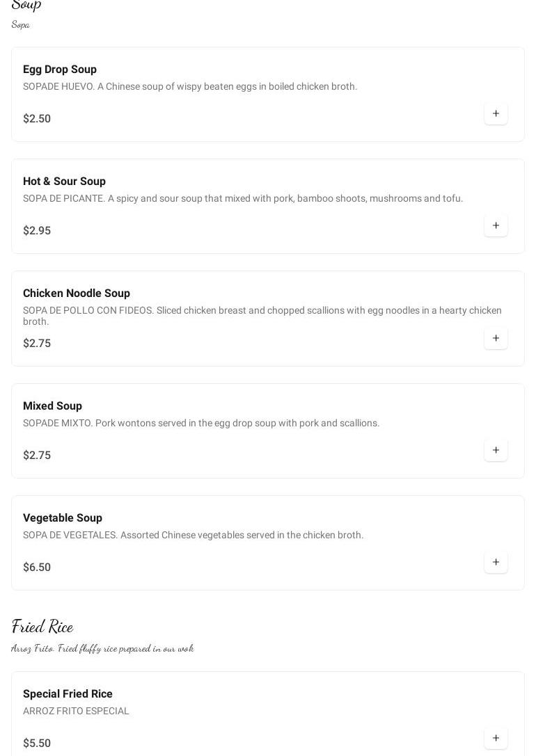
Task: Click the ARROZ FRITO ESPECIAL subtitle
Action: 76,711
